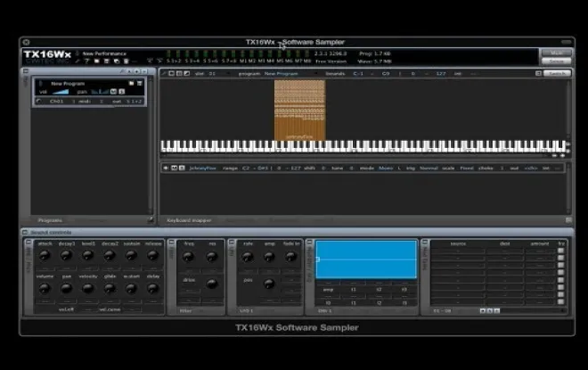This screenshot has width=588, height=370.
Task: Click third small button in modulation matrix footer
Action: click(497, 310)
